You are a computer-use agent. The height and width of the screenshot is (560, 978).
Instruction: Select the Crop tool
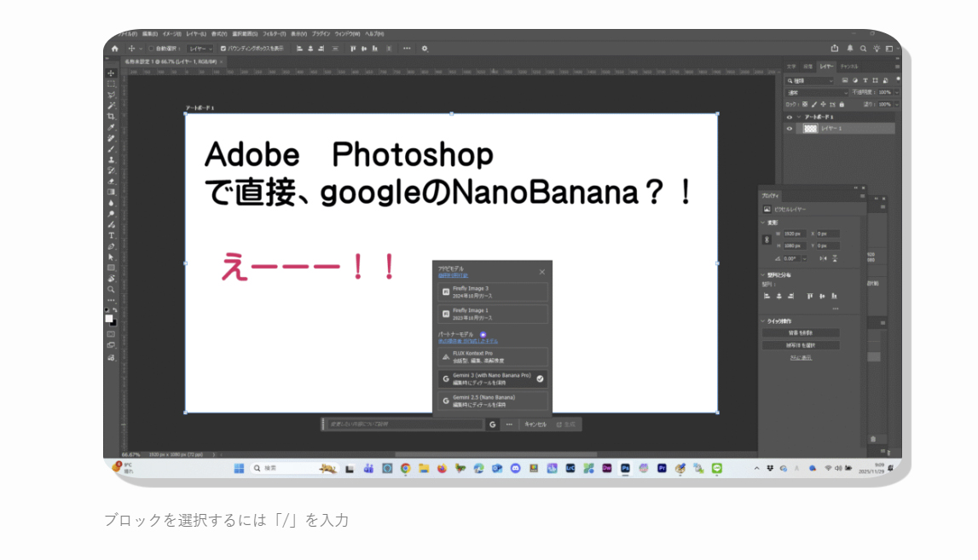[111, 116]
